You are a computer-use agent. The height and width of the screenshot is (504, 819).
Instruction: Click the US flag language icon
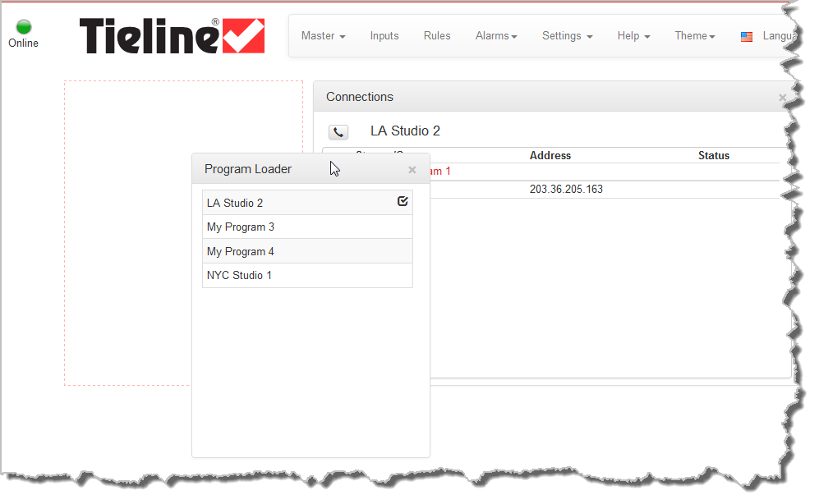pyautogui.click(x=746, y=36)
